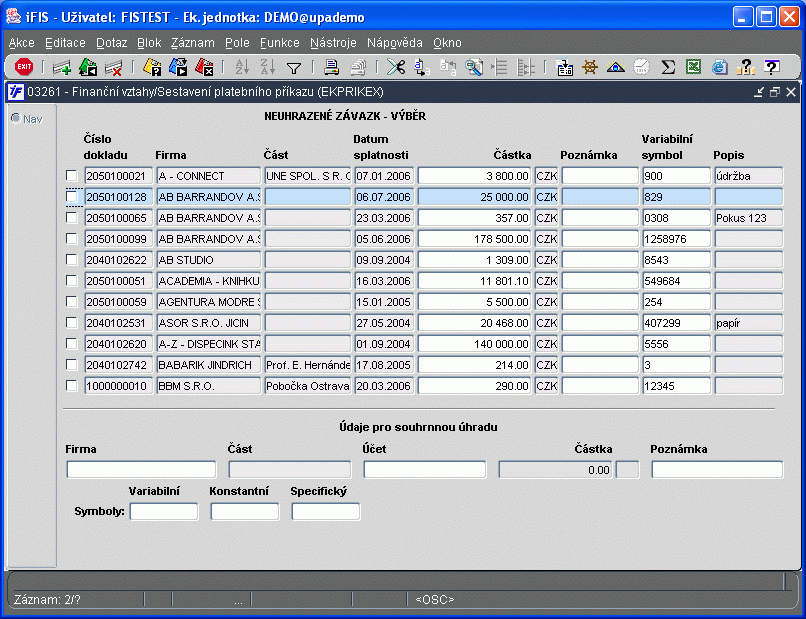Click the filter funnel icon
Viewport: 806px width, 619px height.
(294, 68)
